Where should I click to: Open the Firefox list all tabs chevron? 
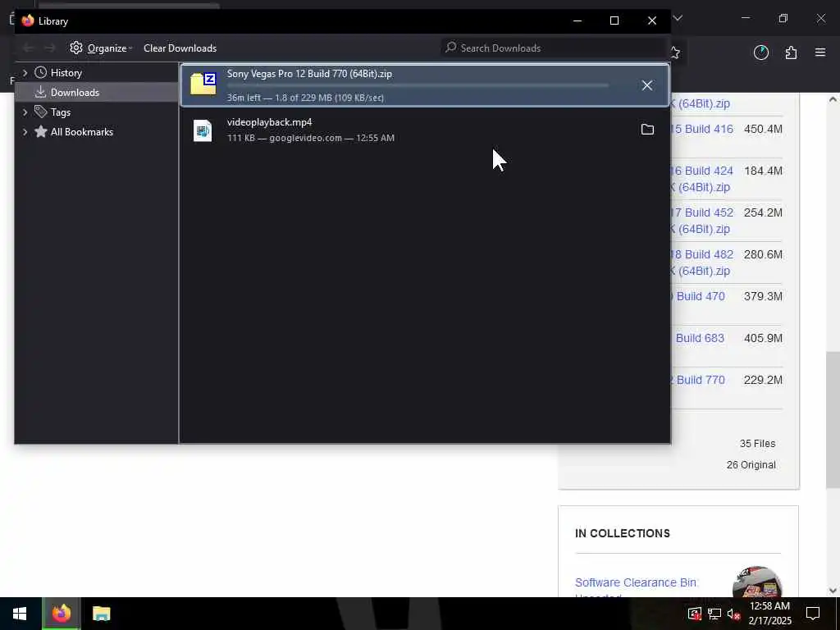(x=678, y=18)
